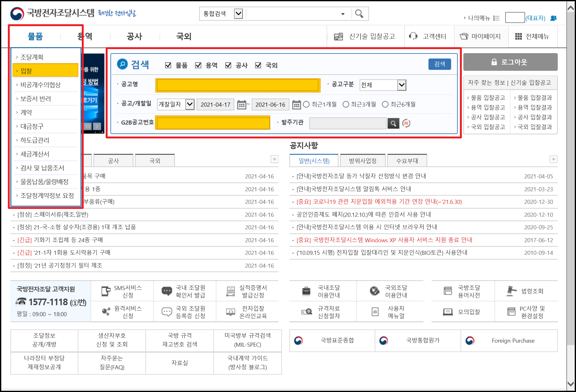576x392 pixels.
Task: Open the 마이페이지 folder icon
Action: coord(464,36)
